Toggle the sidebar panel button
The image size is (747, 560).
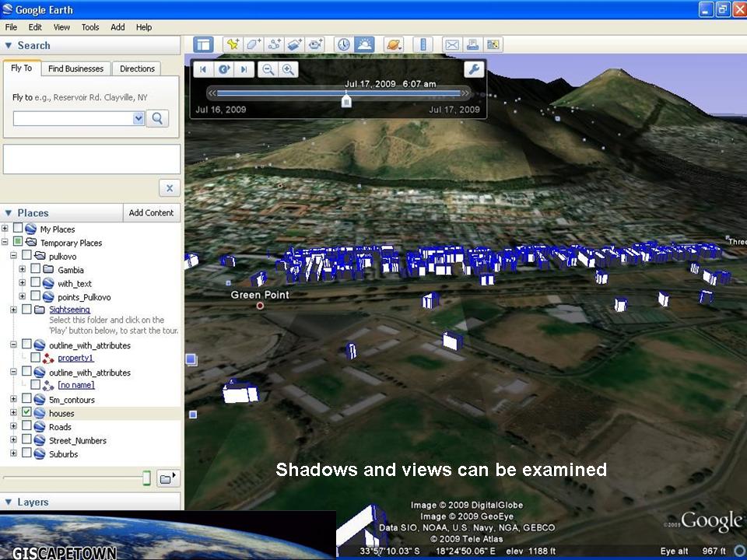click(203, 45)
